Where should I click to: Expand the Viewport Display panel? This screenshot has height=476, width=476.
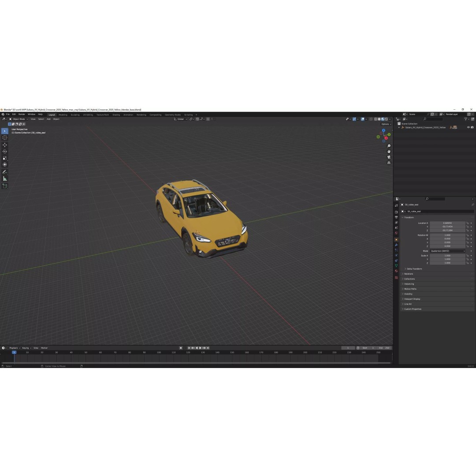coord(412,299)
